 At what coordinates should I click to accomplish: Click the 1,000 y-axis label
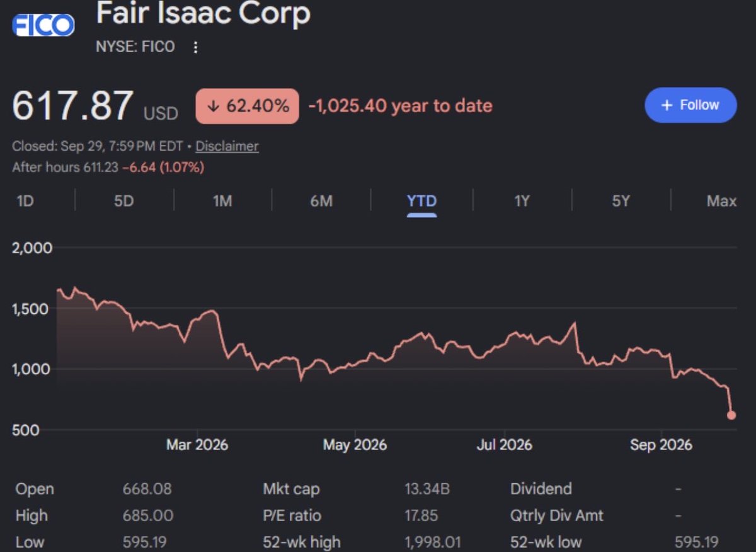tap(32, 369)
